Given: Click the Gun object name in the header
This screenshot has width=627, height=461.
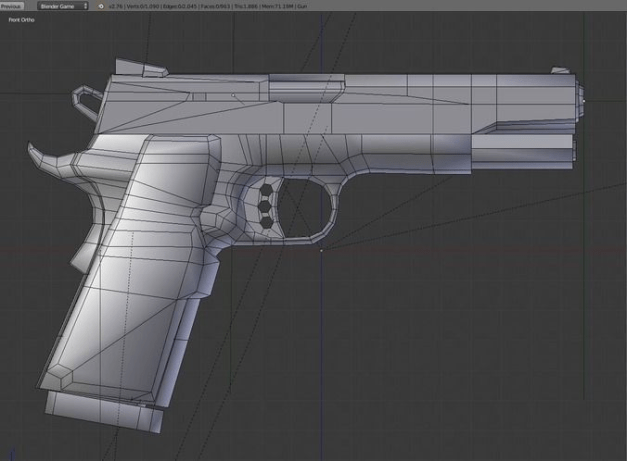Looking at the screenshot, I should click(x=302, y=6).
